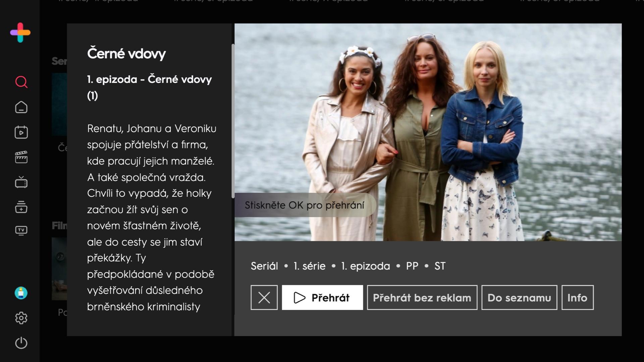644x362 pixels.
Task: Open the calendar play icon in sidebar
Action: point(21,132)
